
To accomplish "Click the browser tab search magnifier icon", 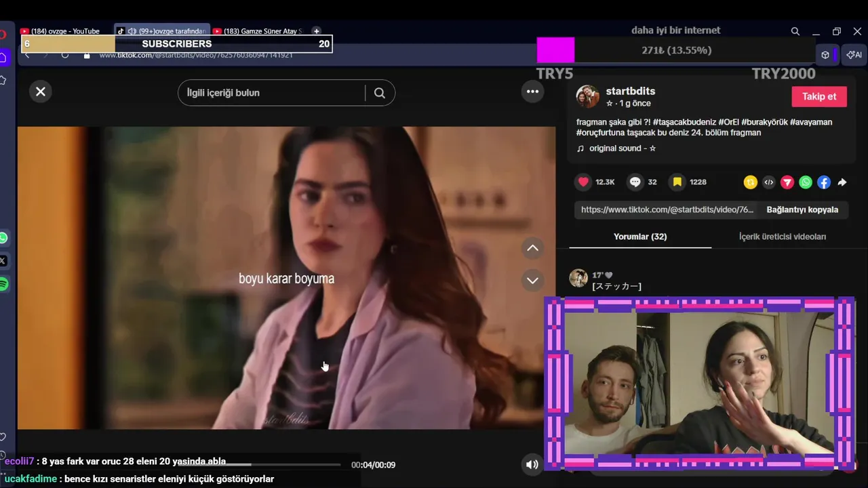I will click(x=795, y=31).
